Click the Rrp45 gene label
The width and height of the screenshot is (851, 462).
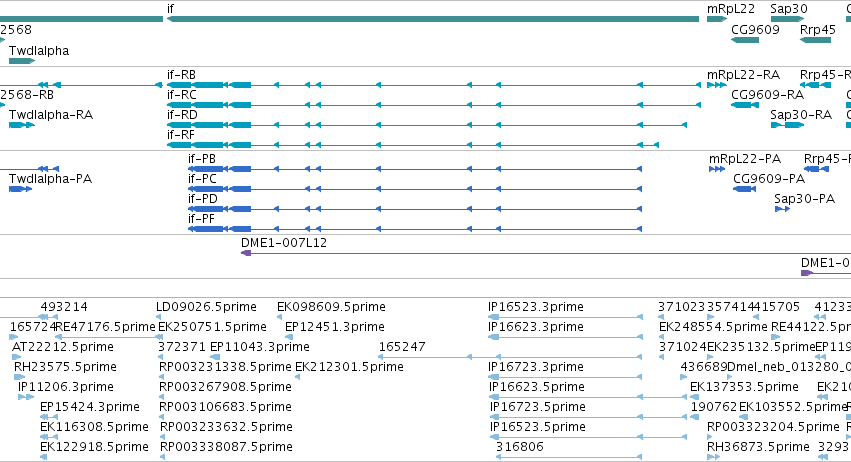coord(817,29)
